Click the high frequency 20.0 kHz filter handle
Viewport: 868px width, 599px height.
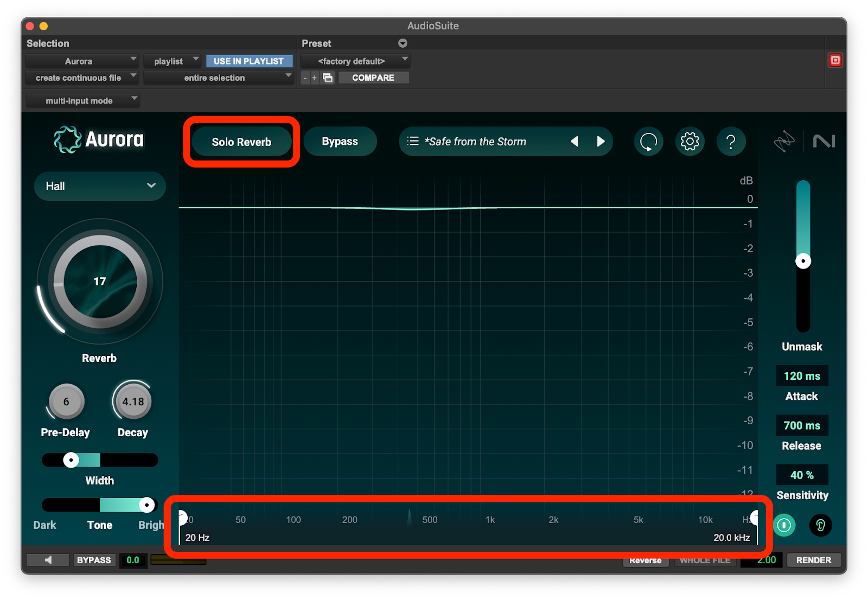(x=755, y=519)
